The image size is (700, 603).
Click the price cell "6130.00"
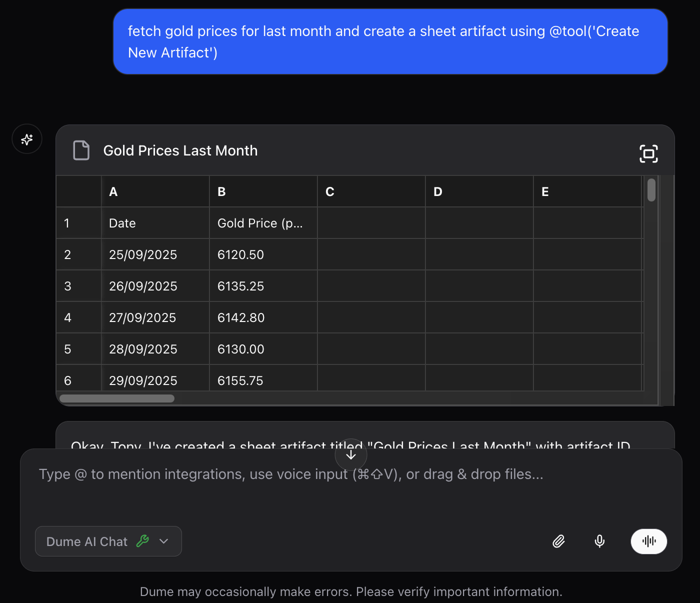click(x=263, y=349)
